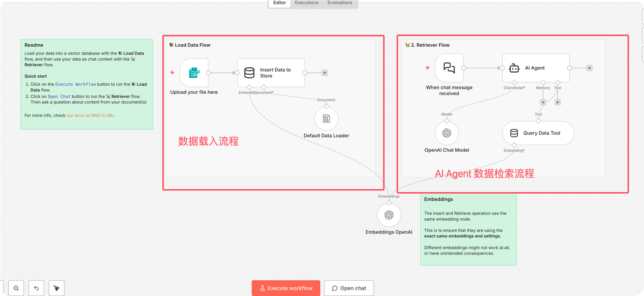Click the undo arrow canvas button
644x296 pixels.
(36, 288)
